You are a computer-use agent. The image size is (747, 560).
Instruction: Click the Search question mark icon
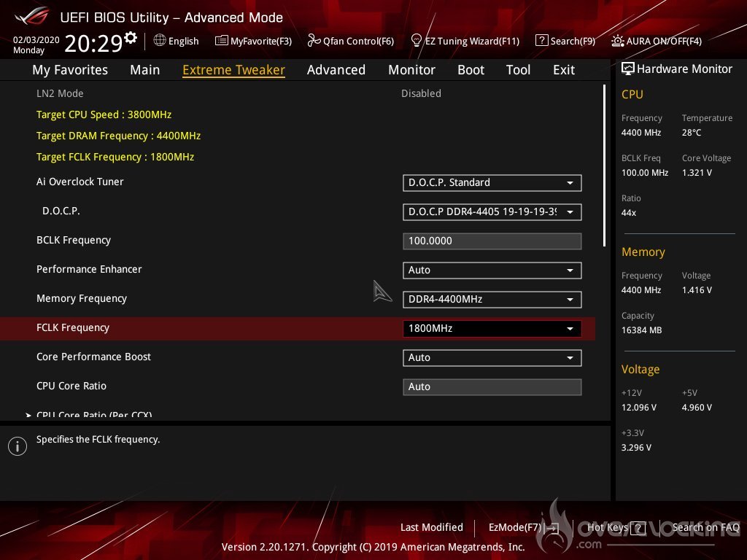(542, 41)
